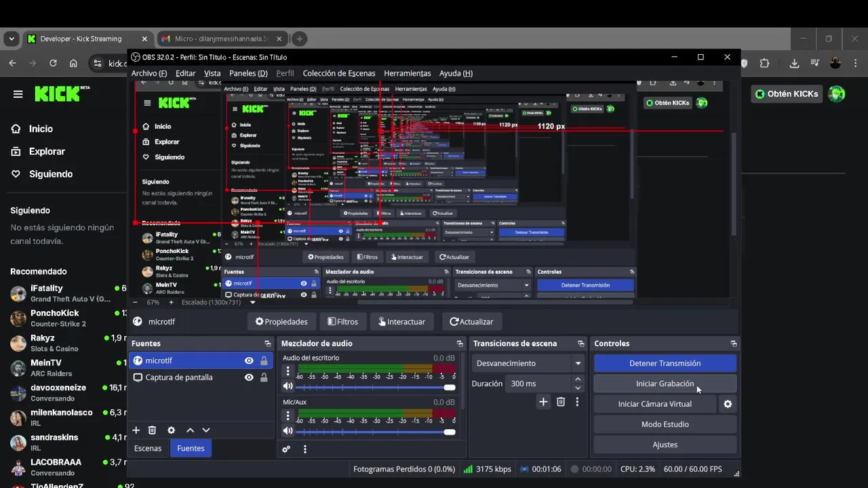
Task: Open Vista menu
Action: 212,73
